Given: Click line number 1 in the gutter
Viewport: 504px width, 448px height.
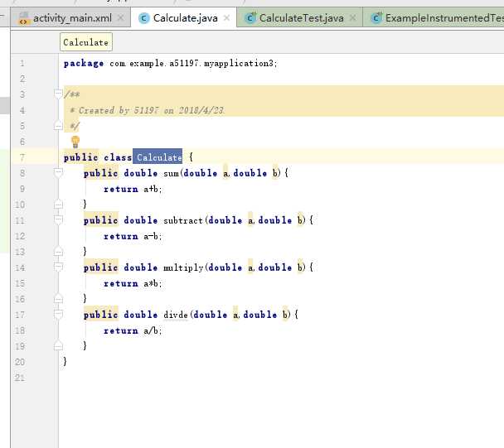Looking at the screenshot, I should pos(22,63).
